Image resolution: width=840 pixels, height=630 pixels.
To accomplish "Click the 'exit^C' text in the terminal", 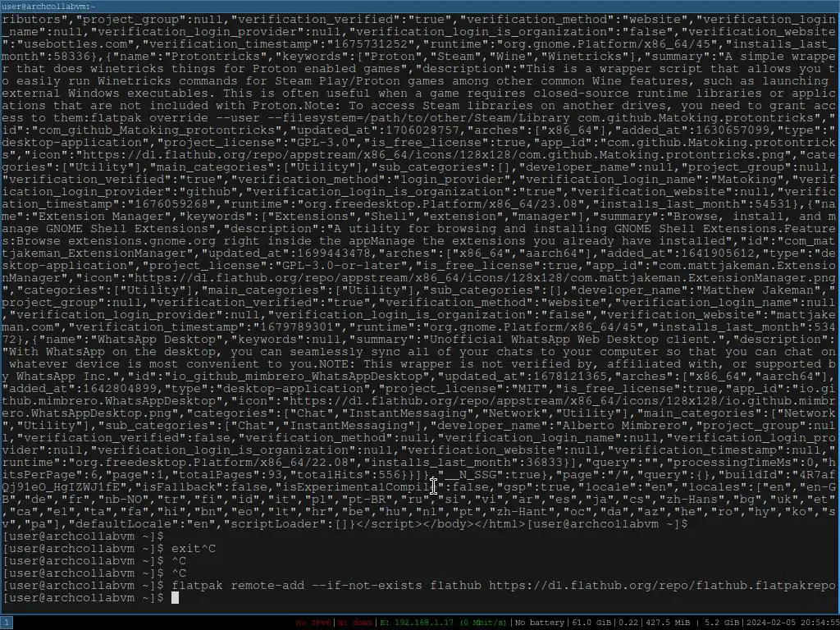I will coord(194,549).
